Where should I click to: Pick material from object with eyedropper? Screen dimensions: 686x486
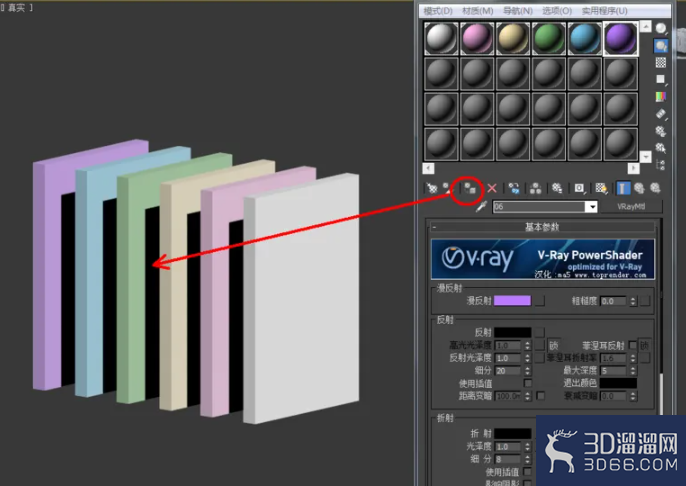(481, 206)
